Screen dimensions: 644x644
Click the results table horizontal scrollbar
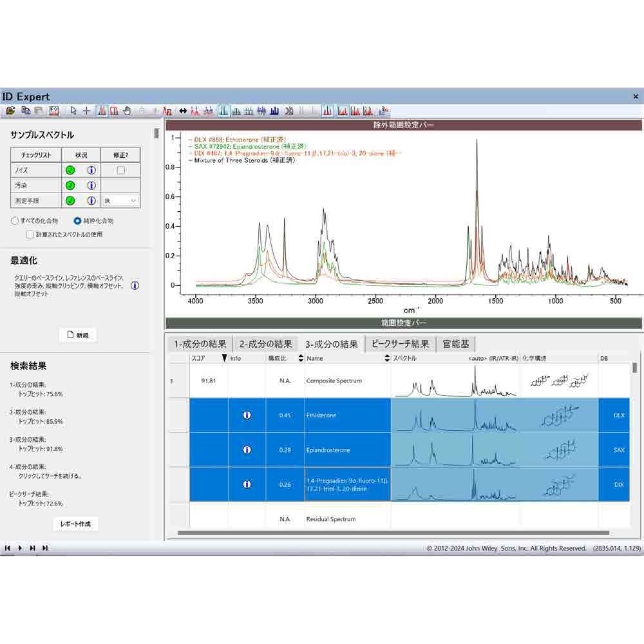click(x=393, y=533)
